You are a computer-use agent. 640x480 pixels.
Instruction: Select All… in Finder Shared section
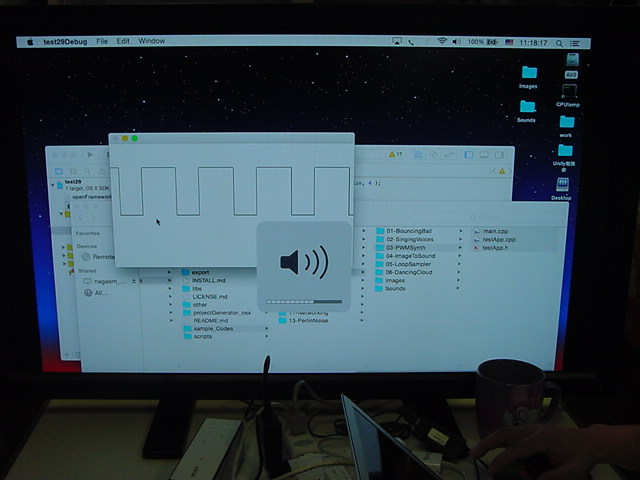[x=96, y=293]
